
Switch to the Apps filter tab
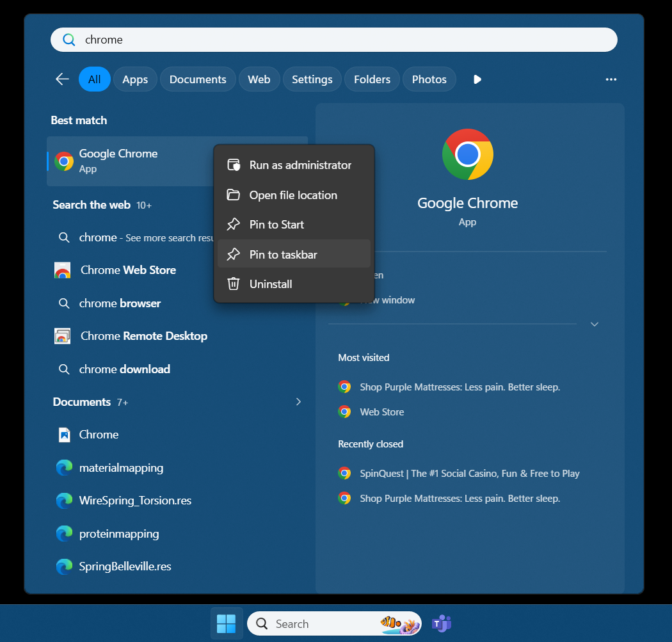coord(135,79)
